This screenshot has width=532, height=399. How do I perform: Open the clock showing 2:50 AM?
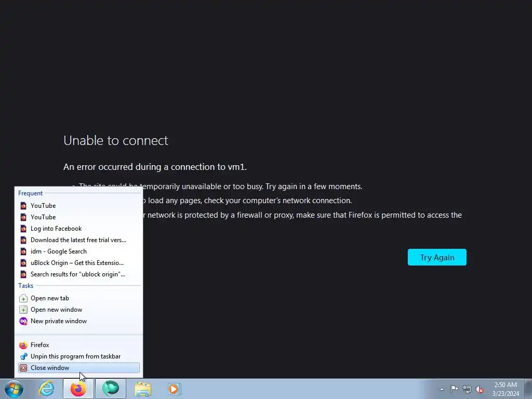[506, 389]
